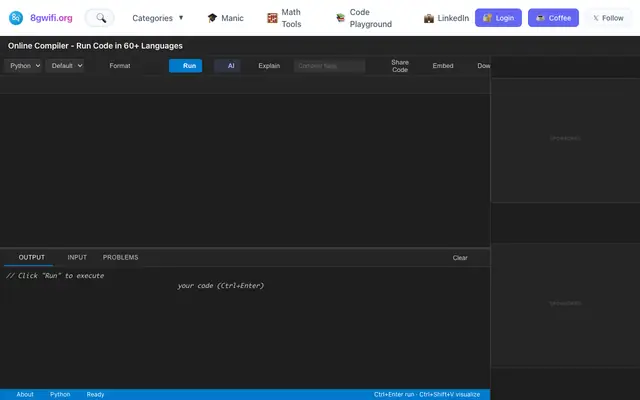Click Python in the status bar
The height and width of the screenshot is (400, 640).
60,394
